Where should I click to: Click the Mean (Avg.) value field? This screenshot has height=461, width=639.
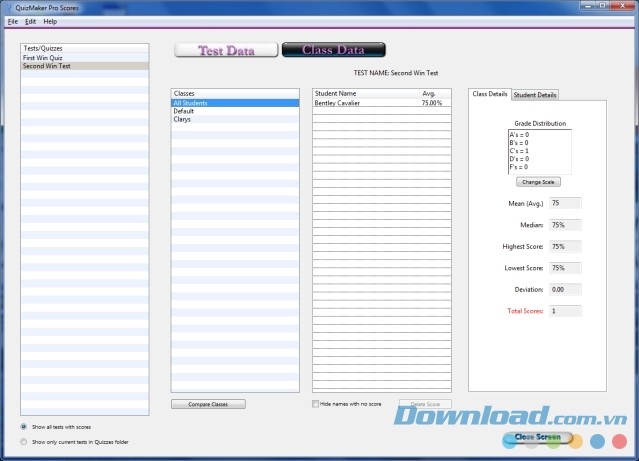coord(564,203)
